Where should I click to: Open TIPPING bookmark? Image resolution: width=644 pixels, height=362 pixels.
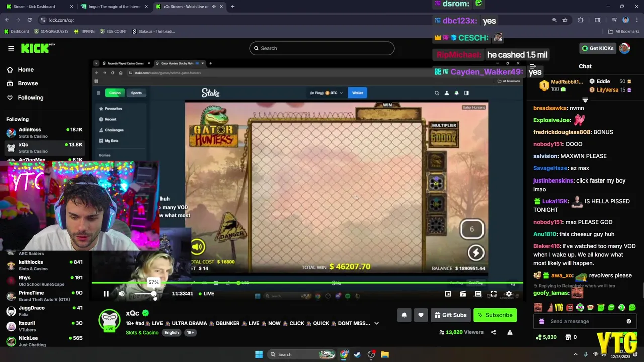(x=84, y=31)
